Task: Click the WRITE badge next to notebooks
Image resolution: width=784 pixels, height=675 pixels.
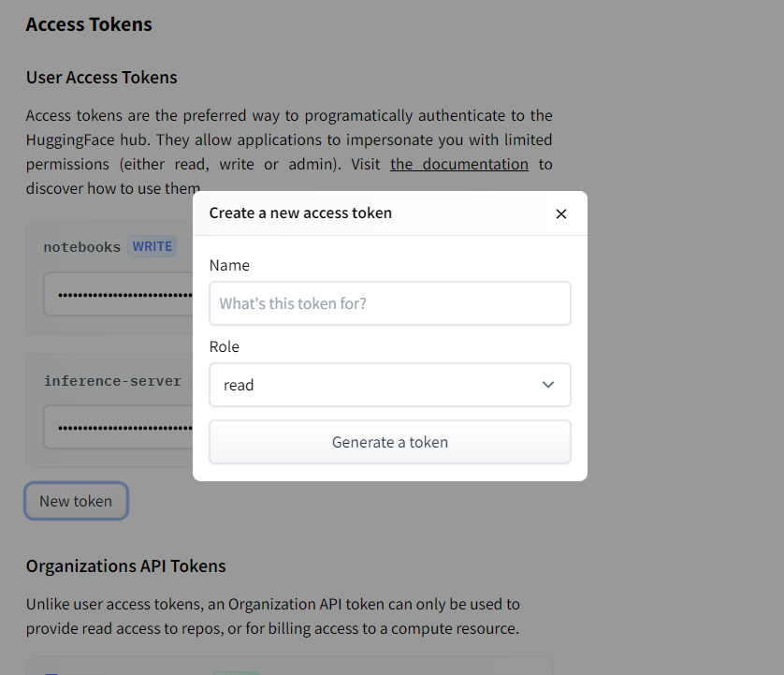Action: (152, 246)
